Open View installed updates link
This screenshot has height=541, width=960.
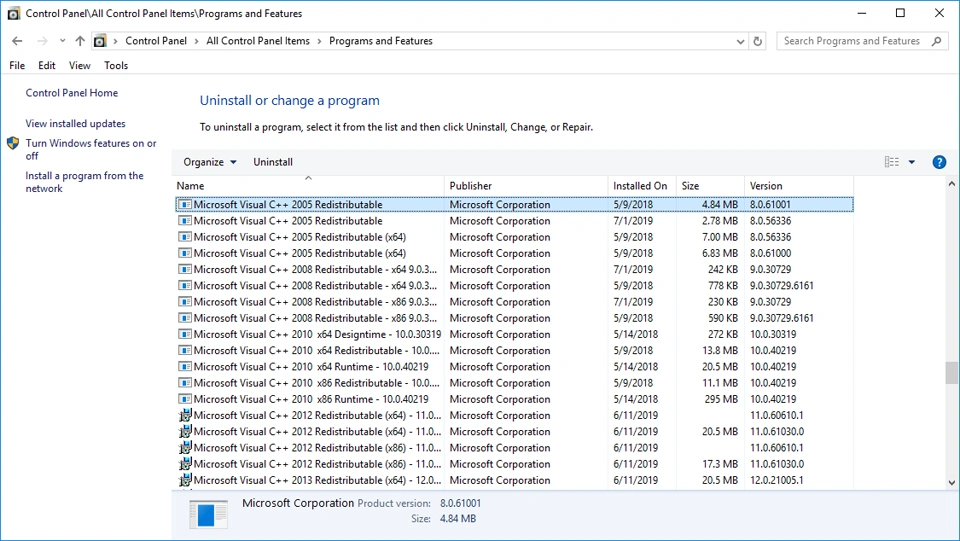click(76, 124)
